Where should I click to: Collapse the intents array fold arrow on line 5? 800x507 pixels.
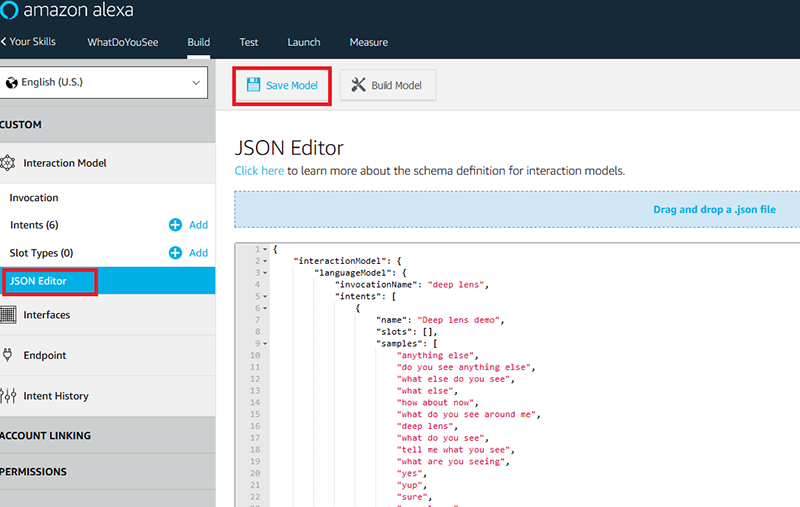tap(263, 296)
